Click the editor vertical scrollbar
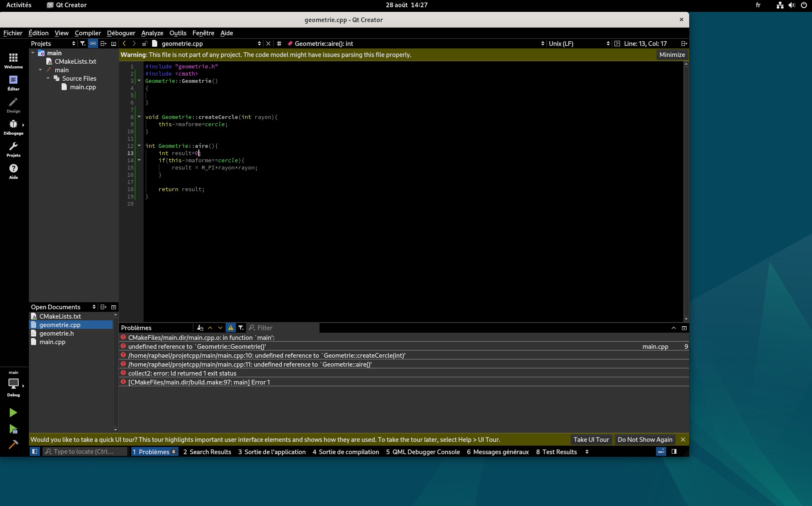The width and height of the screenshot is (812, 506). pyautogui.click(x=686, y=191)
